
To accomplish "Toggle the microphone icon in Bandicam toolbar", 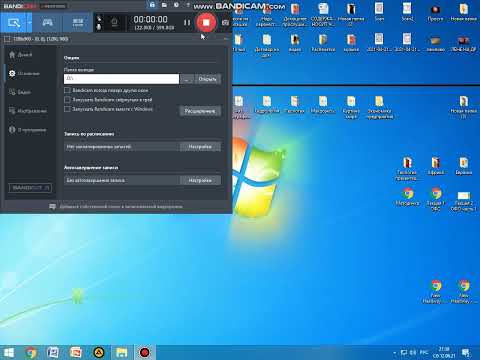I will [x=99, y=27].
